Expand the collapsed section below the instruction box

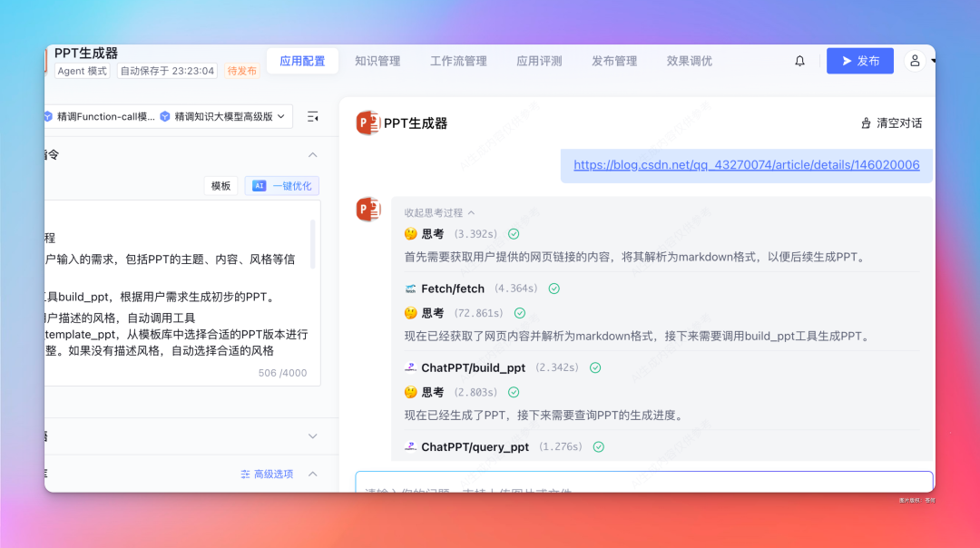coord(312,436)
